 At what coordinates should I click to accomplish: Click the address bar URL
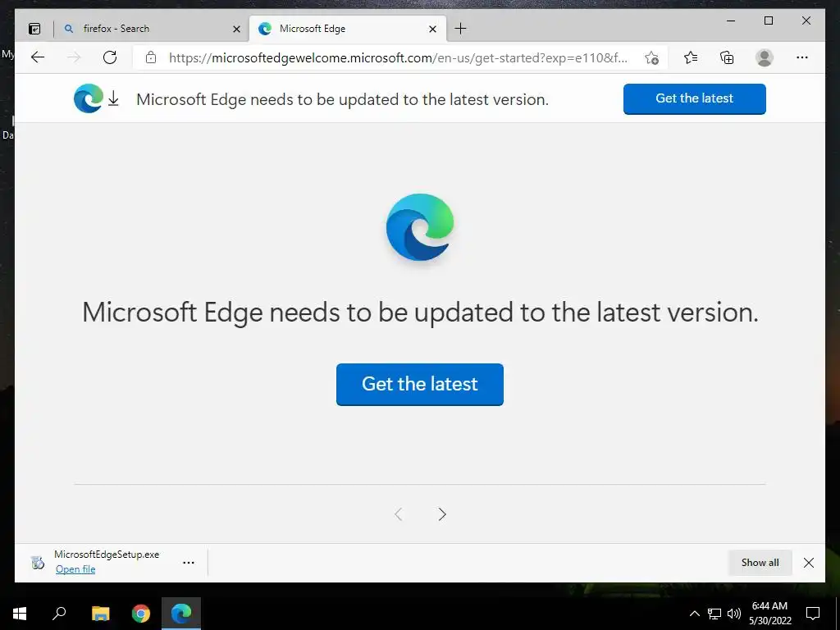tap(398, 58)
